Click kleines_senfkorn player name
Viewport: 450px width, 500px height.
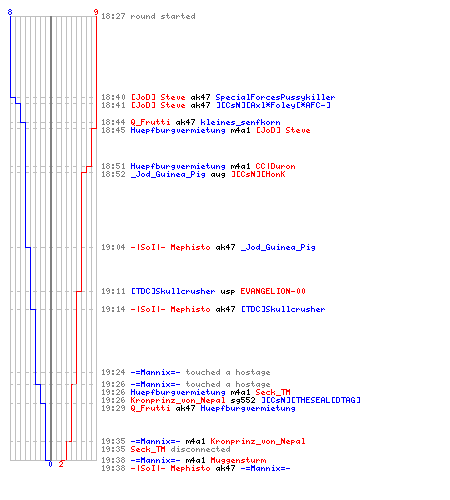240,122
